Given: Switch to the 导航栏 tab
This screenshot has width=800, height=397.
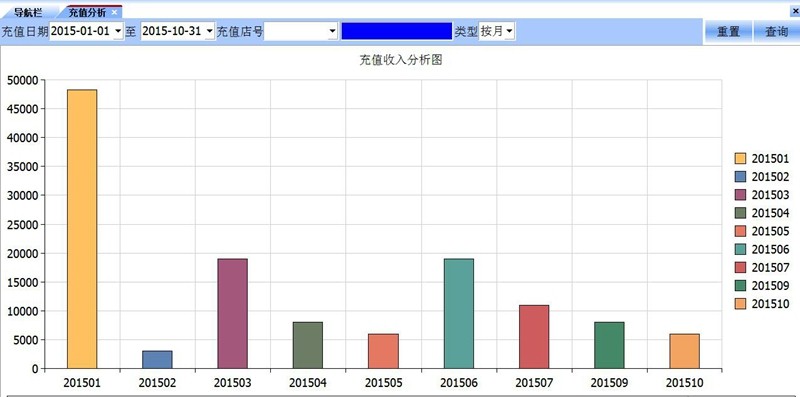Looking at the screenshot, I should [28, 12].
